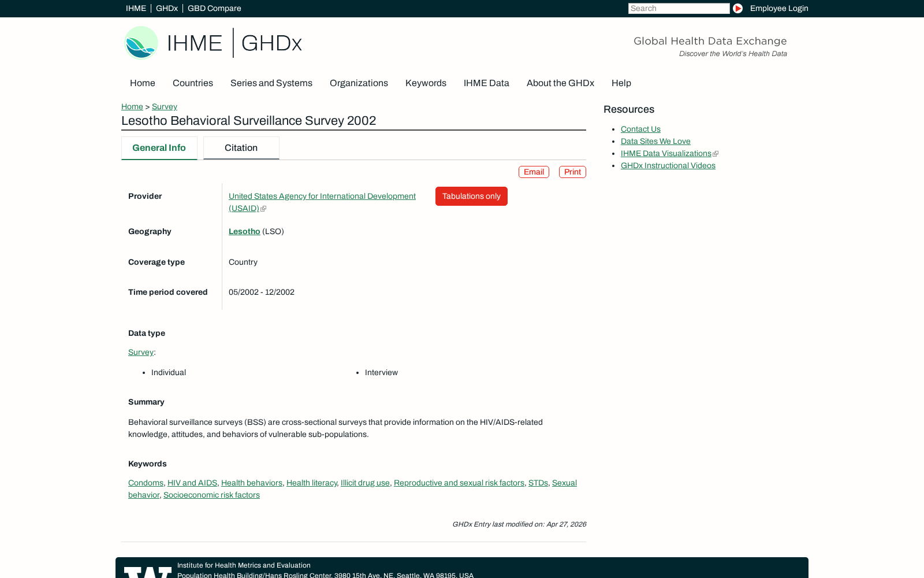Open the Lesotho geography link
This screenshot has height=578, width=924.
(x=244, y=231)
